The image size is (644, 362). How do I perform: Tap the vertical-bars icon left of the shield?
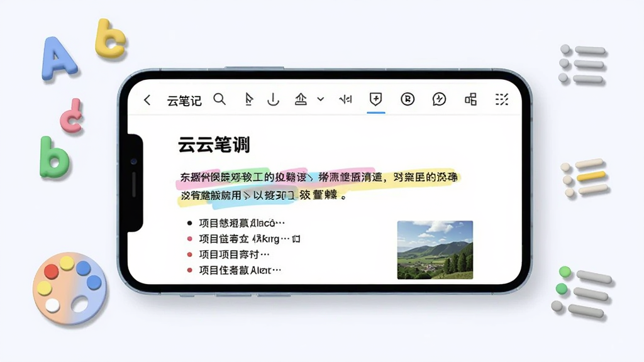345,99
